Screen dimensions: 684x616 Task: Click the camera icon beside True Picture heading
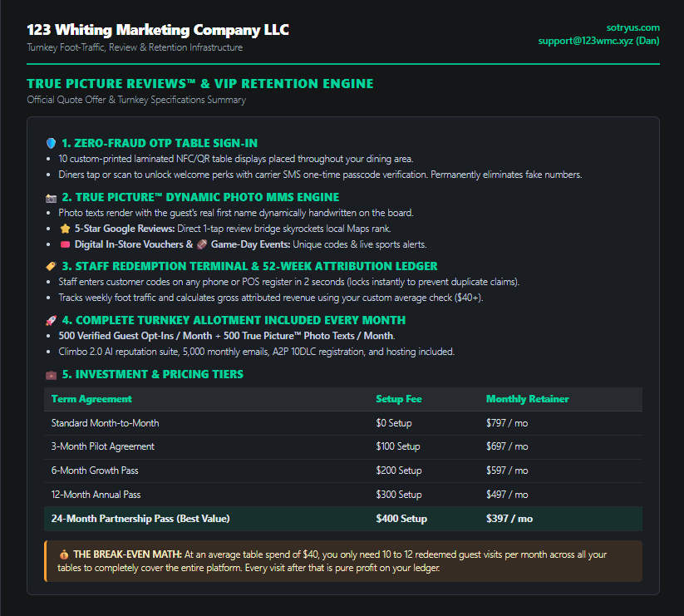coord(51,198)
